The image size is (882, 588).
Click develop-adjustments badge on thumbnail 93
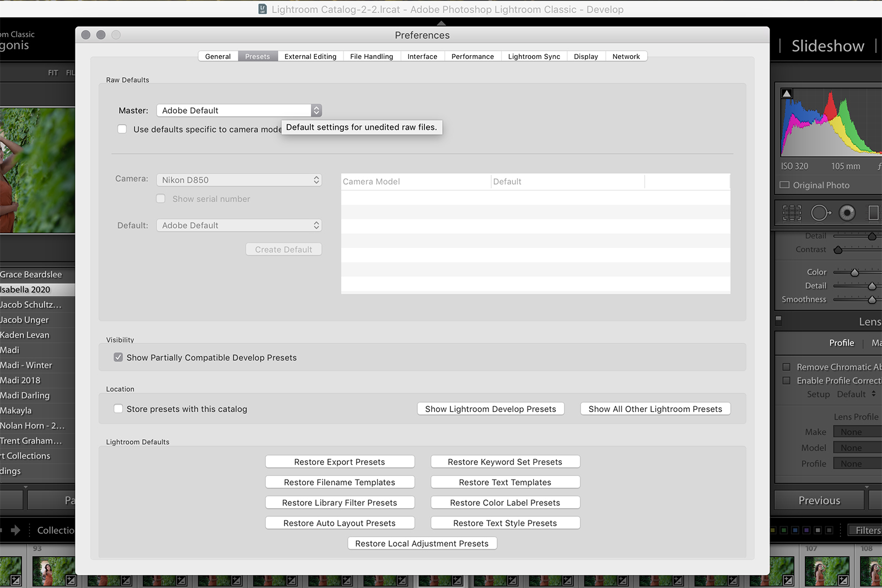[x=71, y=580]
